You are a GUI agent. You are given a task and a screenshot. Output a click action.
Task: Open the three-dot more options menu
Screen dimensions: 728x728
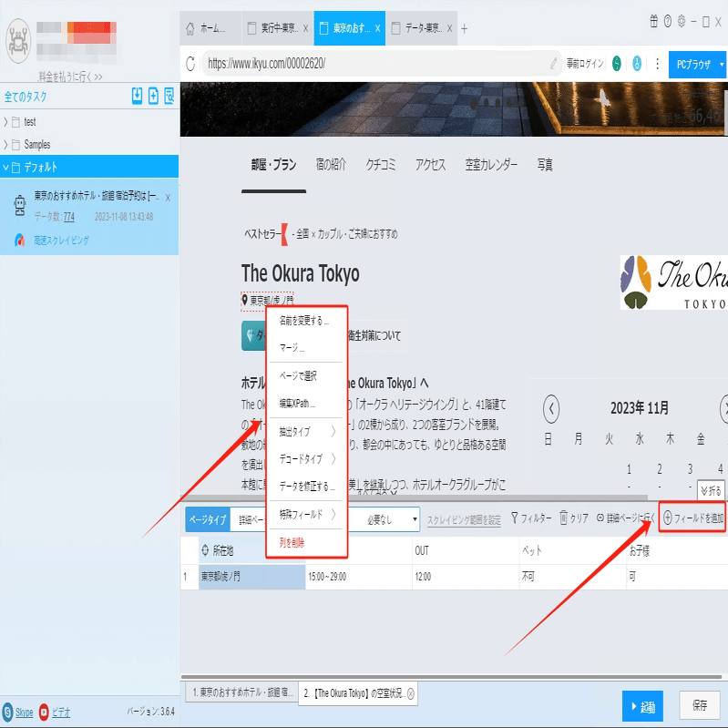(x=657, y=64)
